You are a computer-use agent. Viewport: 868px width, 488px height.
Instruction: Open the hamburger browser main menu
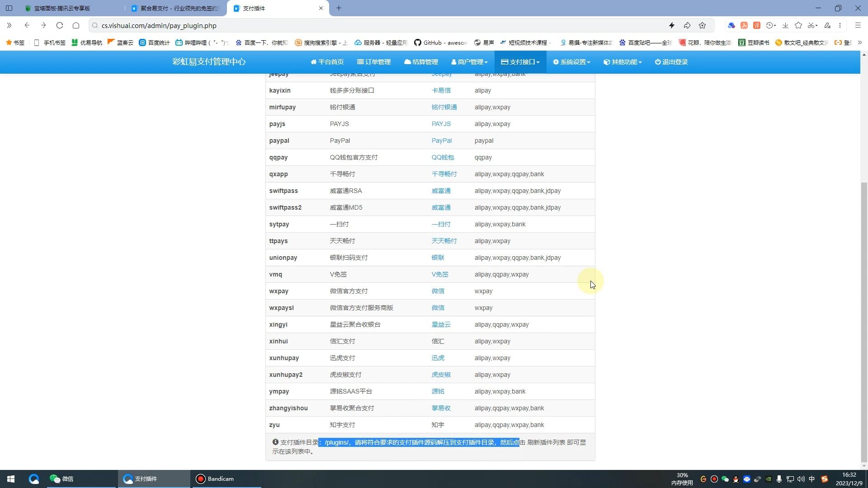point(858,25)
